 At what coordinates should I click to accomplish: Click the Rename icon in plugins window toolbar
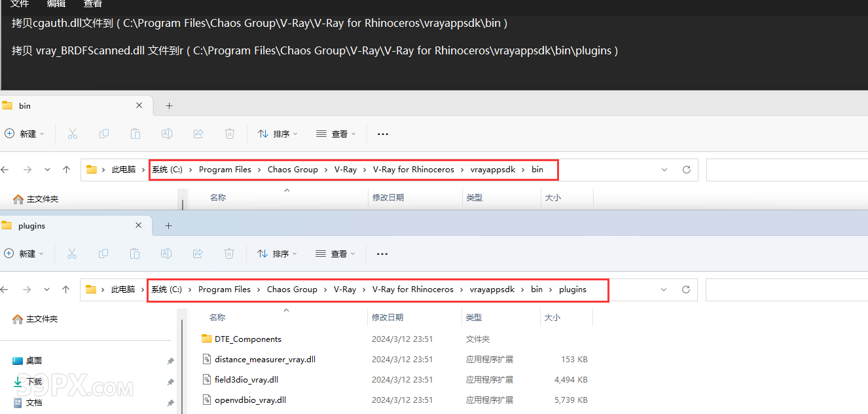[166, 254]
